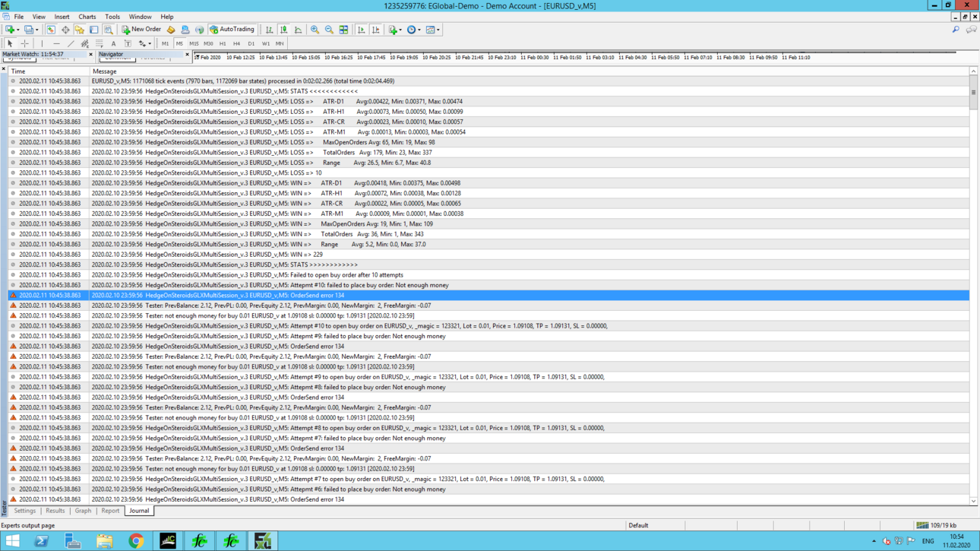Viewport: 980px width, 551px height.
Task: Switch to the Settings tester tab
Action: pos(25,511)
